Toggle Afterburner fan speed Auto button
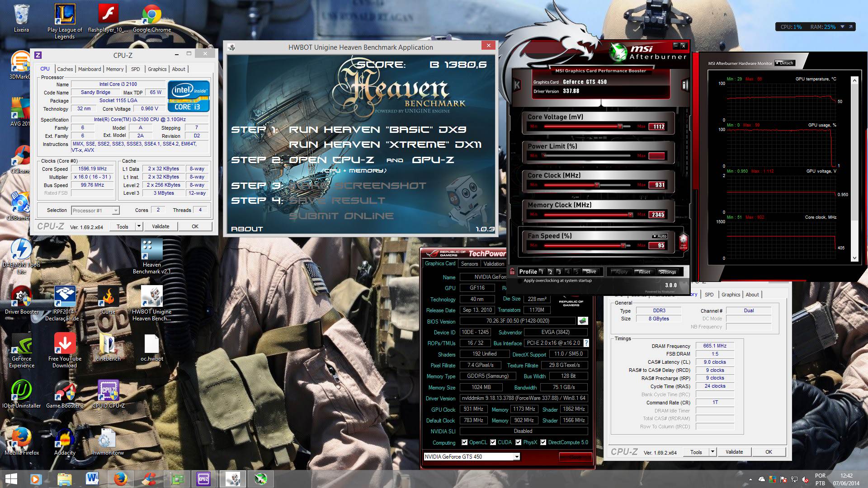This screenshot has height=488, width=868. (x=660, y=236)
